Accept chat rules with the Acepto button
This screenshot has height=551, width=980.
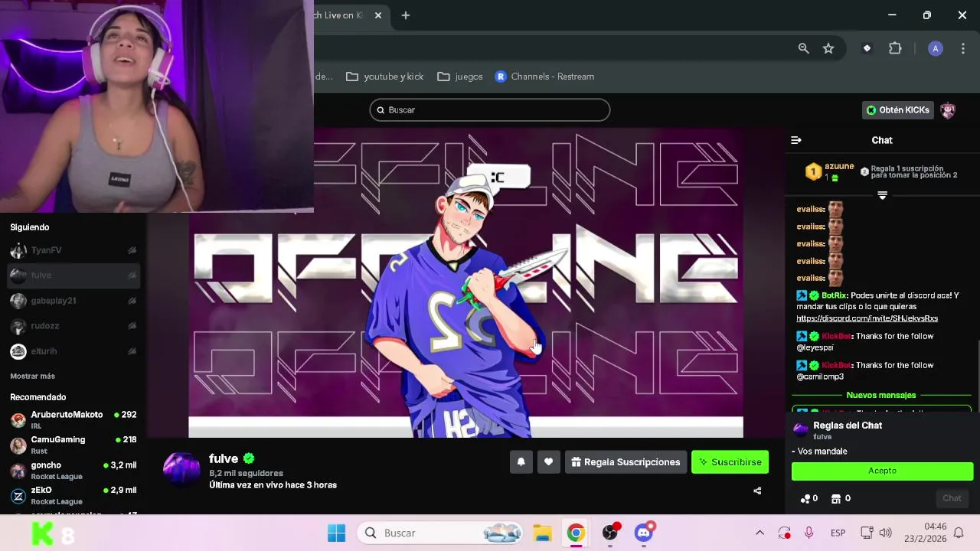(882, 471)
